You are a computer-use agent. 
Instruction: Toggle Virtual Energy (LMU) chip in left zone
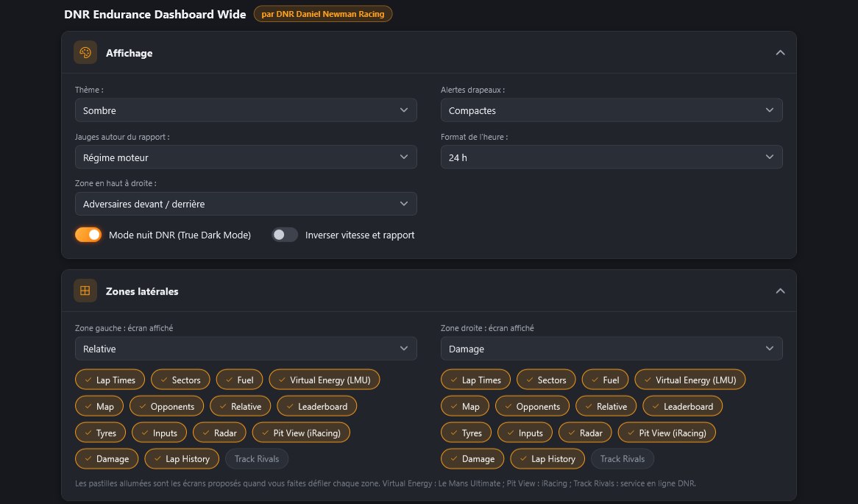pyautogui.click(x=325, y=380)
